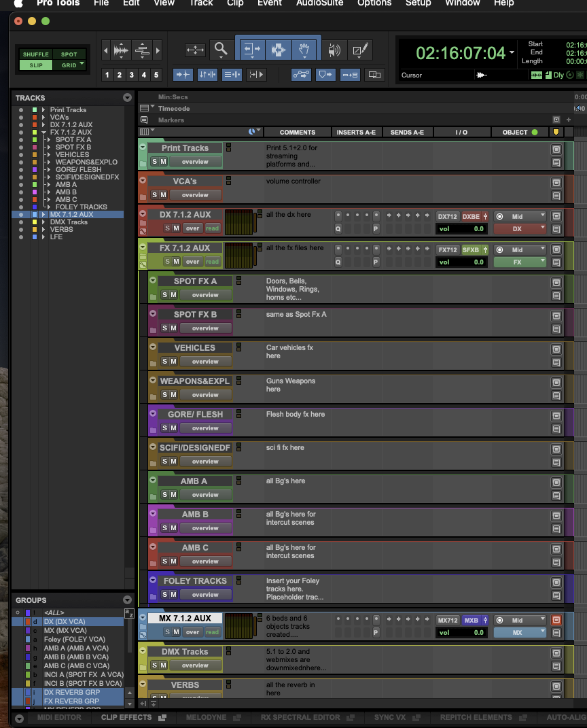Select the Trim tool
Viewport: 587px width, 728px height.
pos(251,49)
